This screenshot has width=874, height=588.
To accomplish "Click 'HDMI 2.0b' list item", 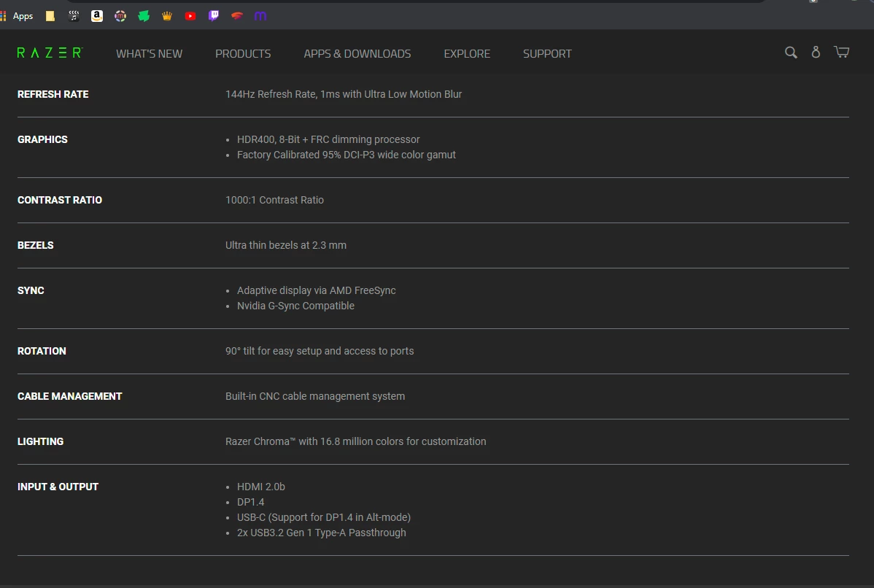I will [261, 487].
